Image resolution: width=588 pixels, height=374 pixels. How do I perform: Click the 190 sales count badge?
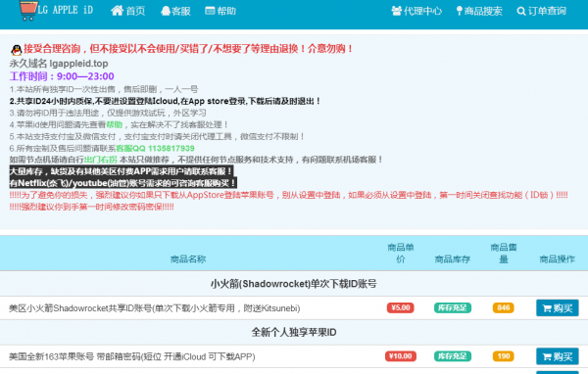click(x=504, y=356)
